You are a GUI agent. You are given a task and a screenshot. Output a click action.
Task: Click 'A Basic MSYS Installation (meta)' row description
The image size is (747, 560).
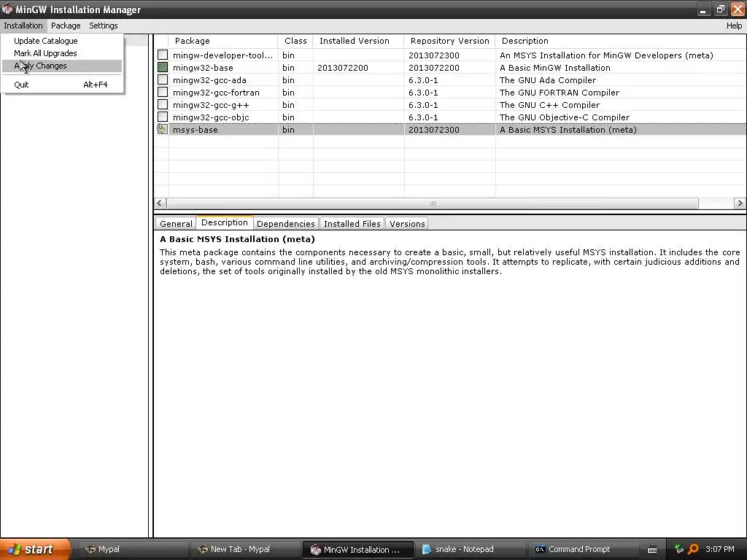point(568,130)
